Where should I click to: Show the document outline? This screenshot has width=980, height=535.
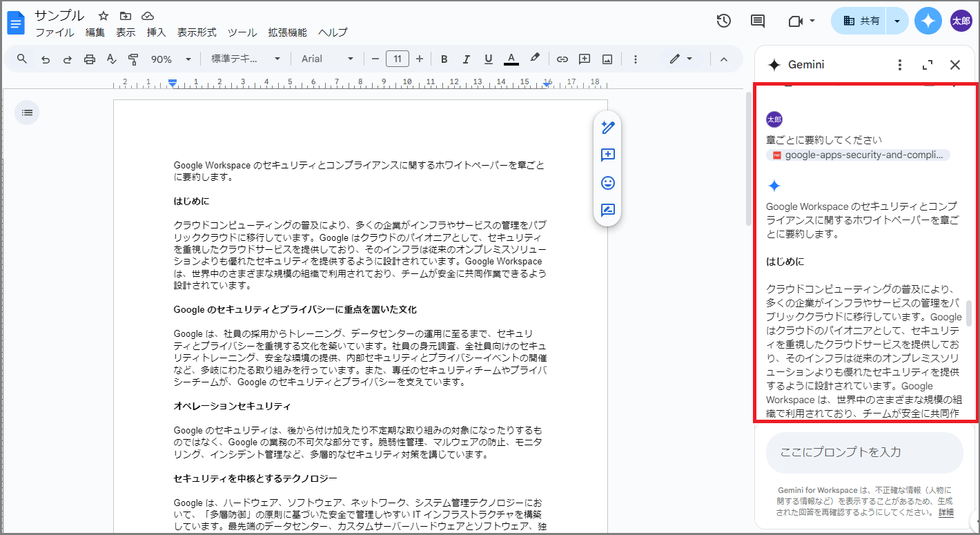[27, 112]
